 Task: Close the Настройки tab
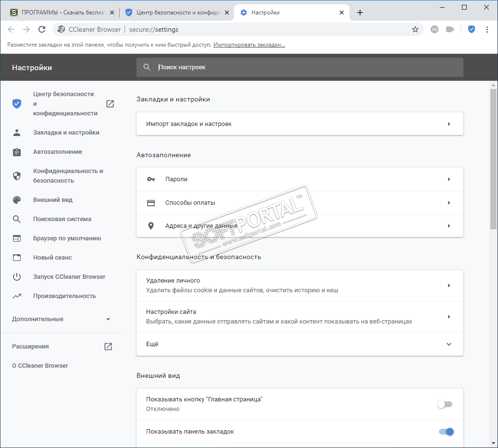341,12
